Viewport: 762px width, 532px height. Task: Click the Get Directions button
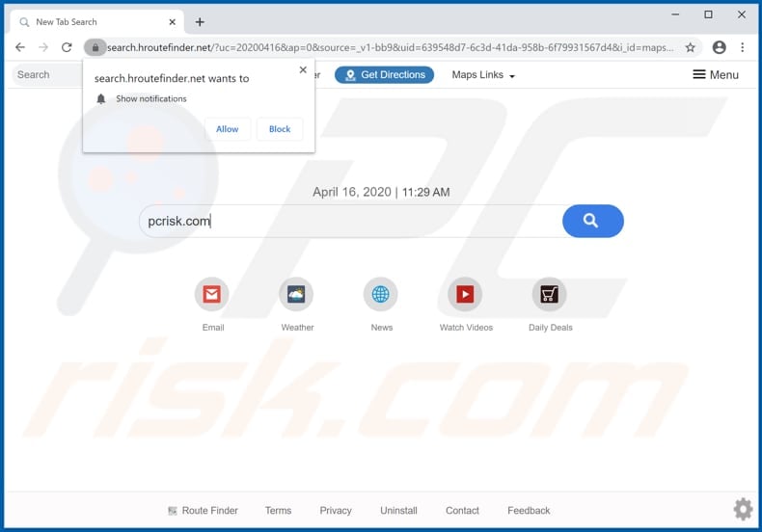385,75
